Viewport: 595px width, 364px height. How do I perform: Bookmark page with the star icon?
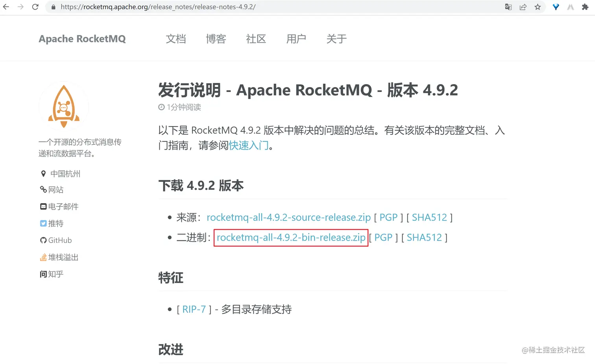pos(538,7)
